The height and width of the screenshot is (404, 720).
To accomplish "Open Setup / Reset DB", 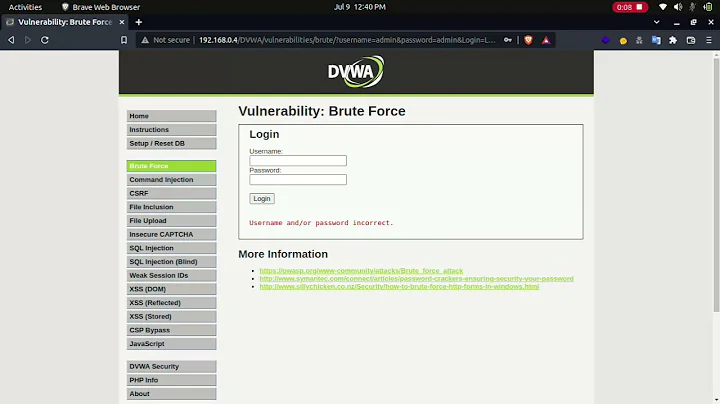I will [171, 144].
